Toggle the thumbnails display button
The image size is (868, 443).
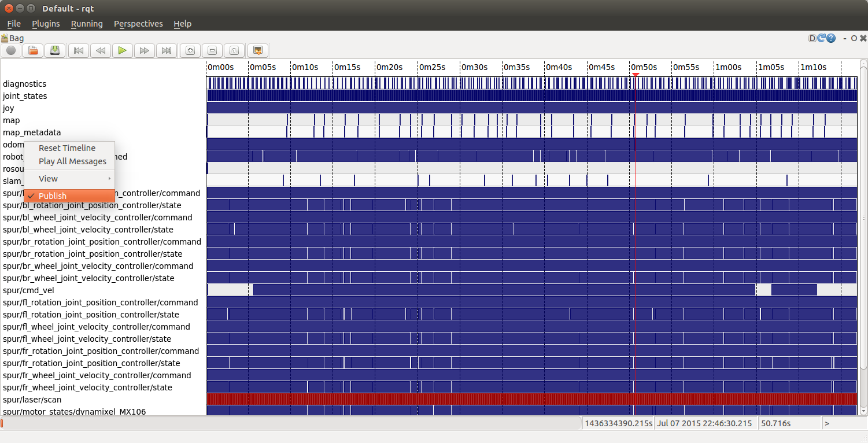pos(257,51)
